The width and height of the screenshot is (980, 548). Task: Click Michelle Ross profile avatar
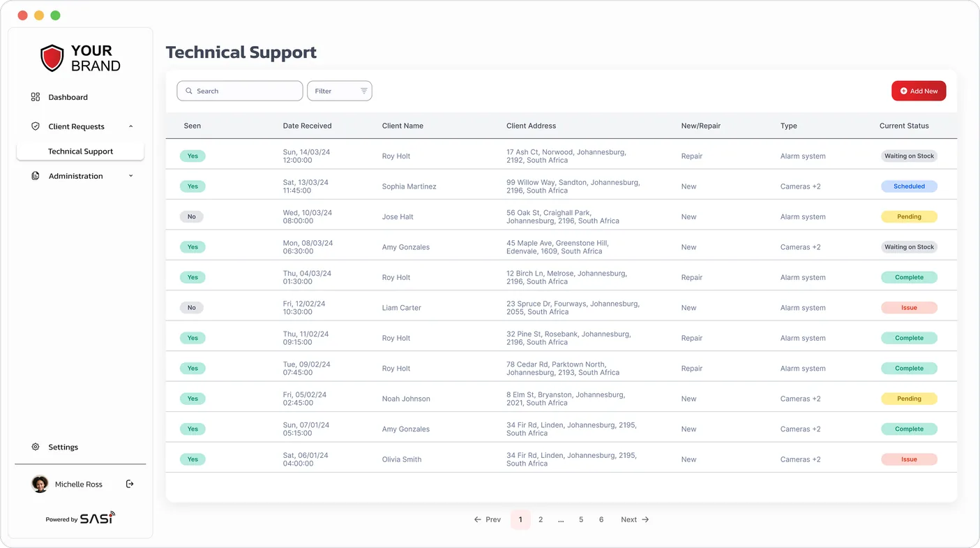coord(40,484)
